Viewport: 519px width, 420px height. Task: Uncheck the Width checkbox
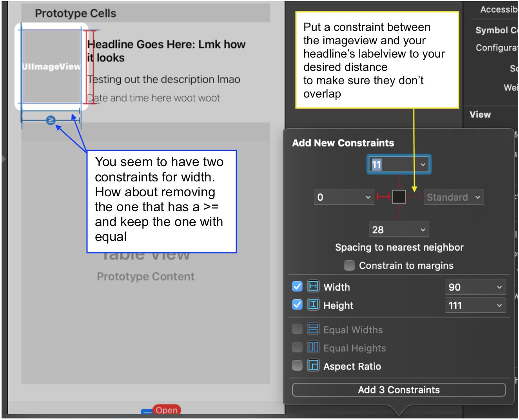click(297, 286)
